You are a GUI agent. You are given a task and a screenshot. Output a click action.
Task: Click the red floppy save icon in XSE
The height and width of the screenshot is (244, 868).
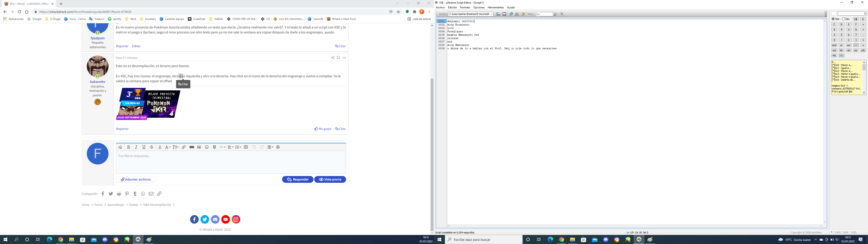[505, 14]
